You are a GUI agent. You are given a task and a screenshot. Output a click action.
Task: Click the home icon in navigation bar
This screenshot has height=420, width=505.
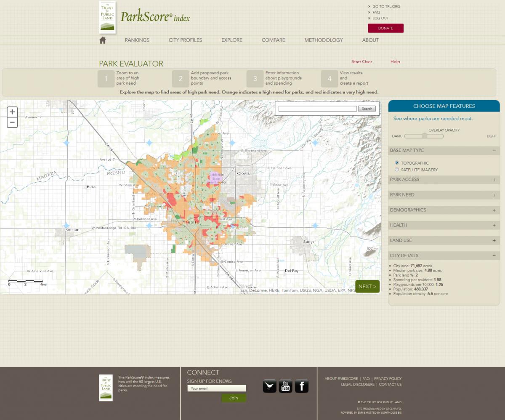tap(102, 40)
